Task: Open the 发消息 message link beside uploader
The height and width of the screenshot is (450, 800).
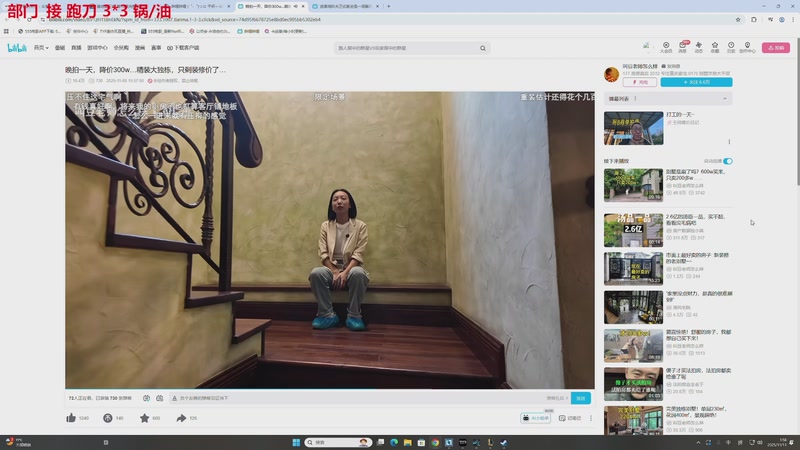Action: 671,66
